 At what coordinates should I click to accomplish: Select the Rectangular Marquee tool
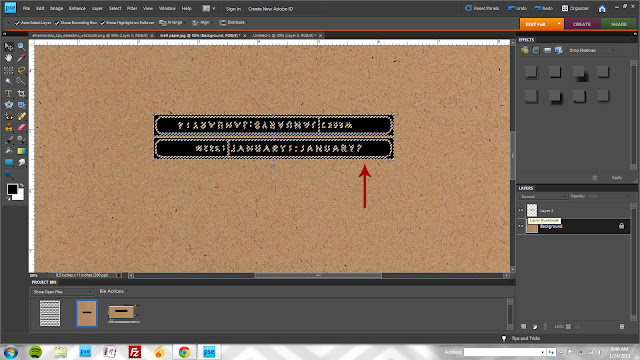(9, 70)
